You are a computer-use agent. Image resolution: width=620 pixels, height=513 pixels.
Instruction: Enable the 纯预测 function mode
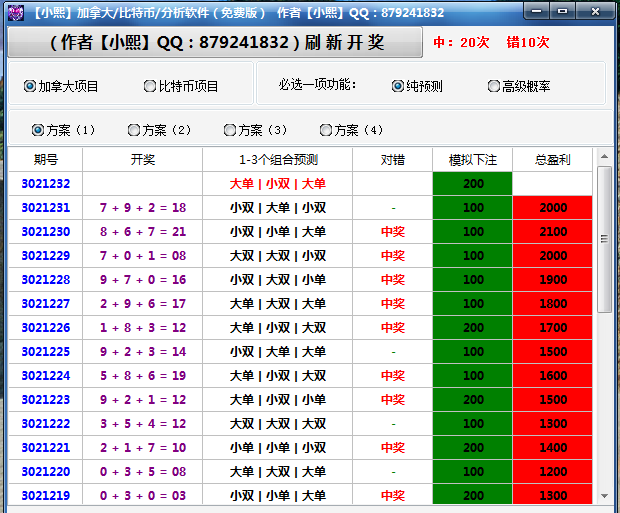pyautogui.click(x=398, y=86)
